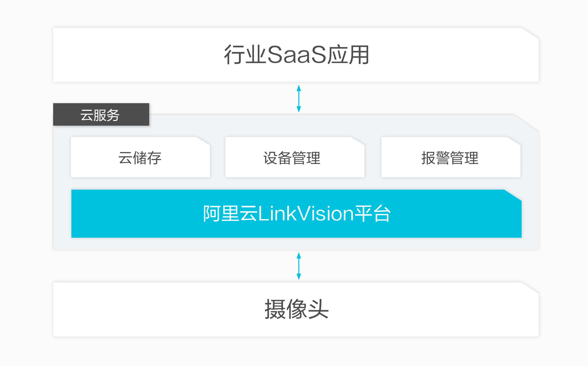The height and width of the screenshot is (366, 588).
Task: Select the 云服务 dark label tab
Action: click(x=101, y=114)
